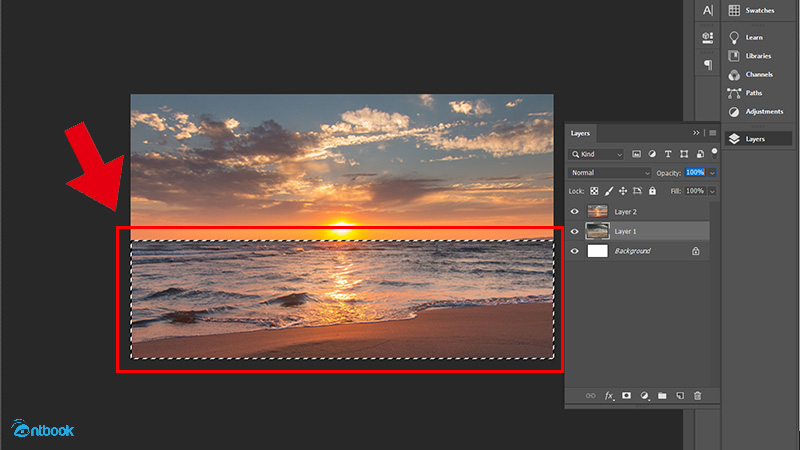Viewport: 800px width, 450px height.
Task: Click the link layers icon
Action: pos(590,396)
